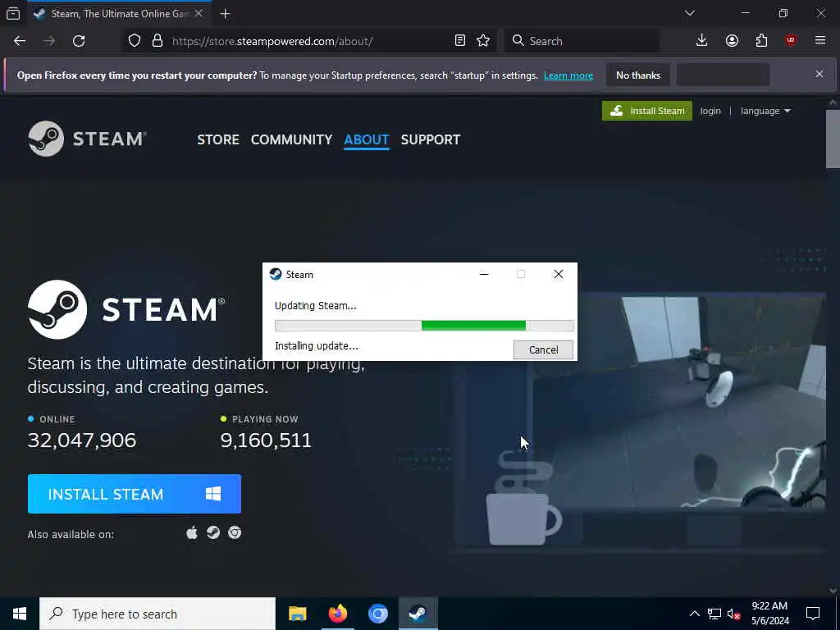Open the extensions puzzle icon
This screenshot has height=630, width=840.
point(761,41)
